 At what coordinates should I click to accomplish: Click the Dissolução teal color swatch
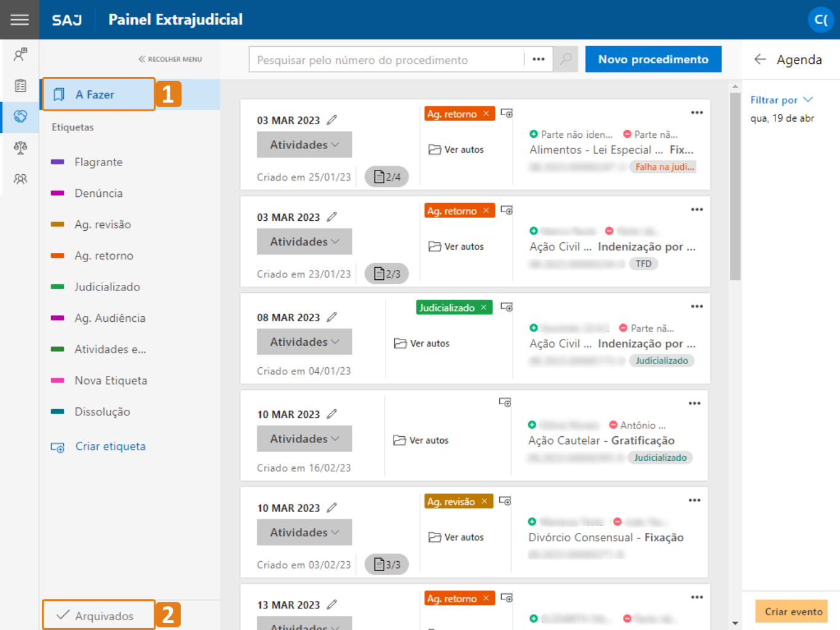57,412
